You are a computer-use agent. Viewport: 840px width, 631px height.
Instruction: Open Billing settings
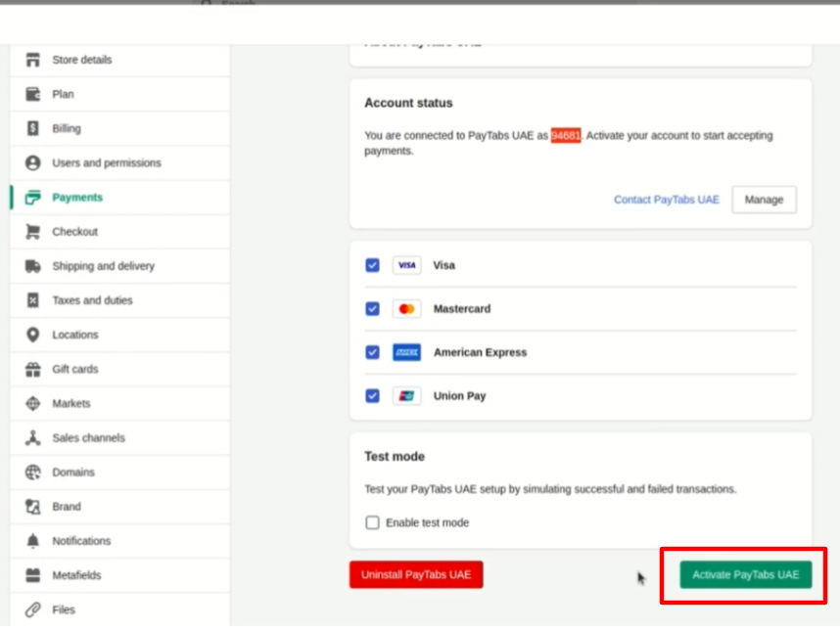pyautogui.click(x=120, y=128)
